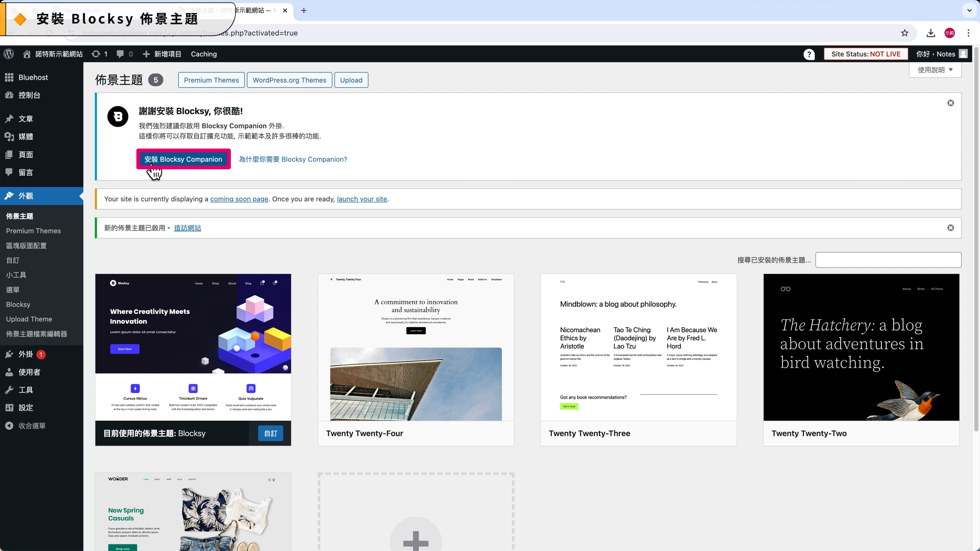
Task: Select the Twenty Twenty-Four theme thumbnail
Action: tap(415, 347)
